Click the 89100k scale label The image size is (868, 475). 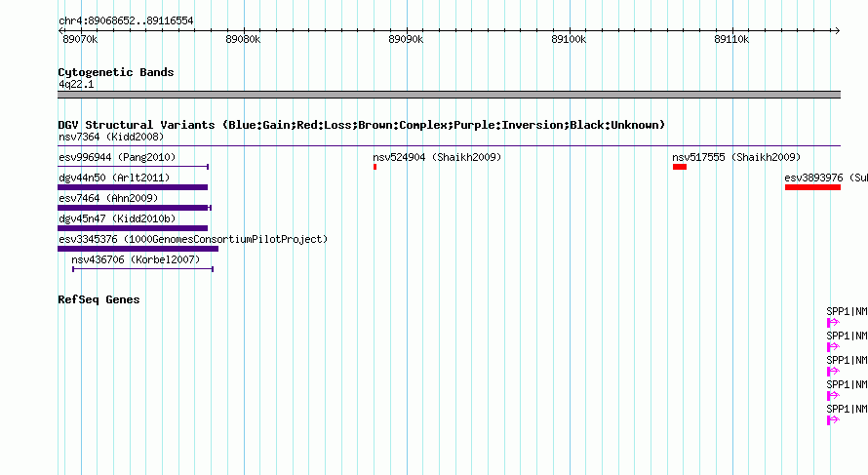(x=569, y=39)
